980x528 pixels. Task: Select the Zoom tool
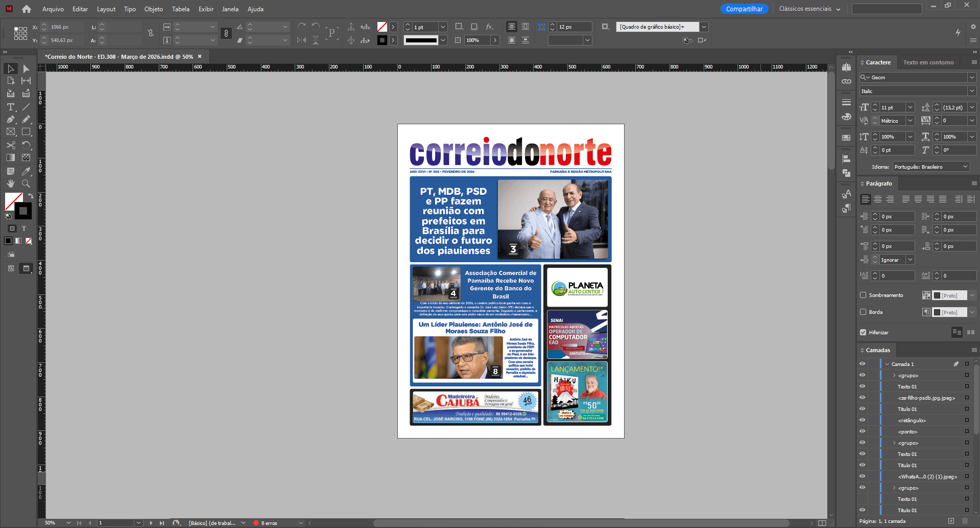pos(26,183)
